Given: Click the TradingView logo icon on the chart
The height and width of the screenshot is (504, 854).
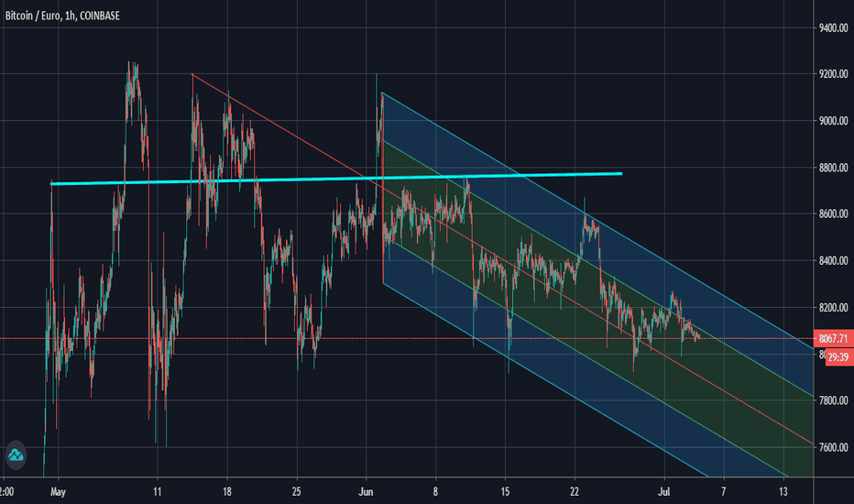Looking at the screenshot, I should coord(16,455).
